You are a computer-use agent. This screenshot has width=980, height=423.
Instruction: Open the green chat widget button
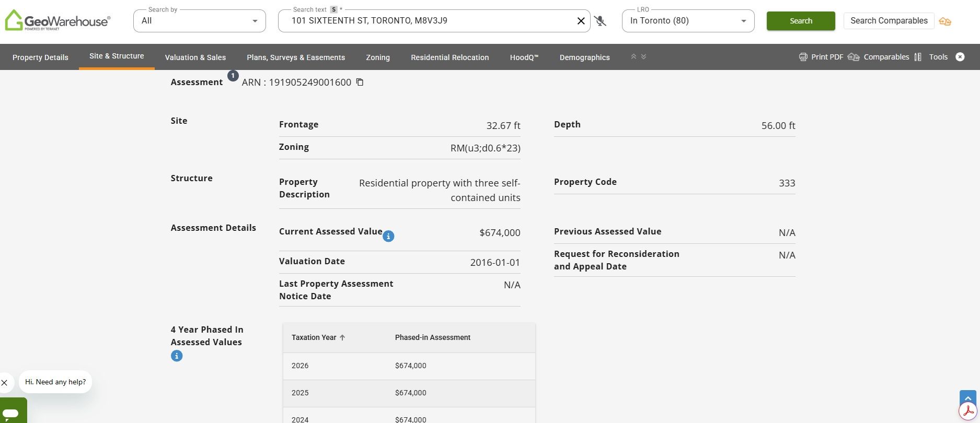coord(13,411)
